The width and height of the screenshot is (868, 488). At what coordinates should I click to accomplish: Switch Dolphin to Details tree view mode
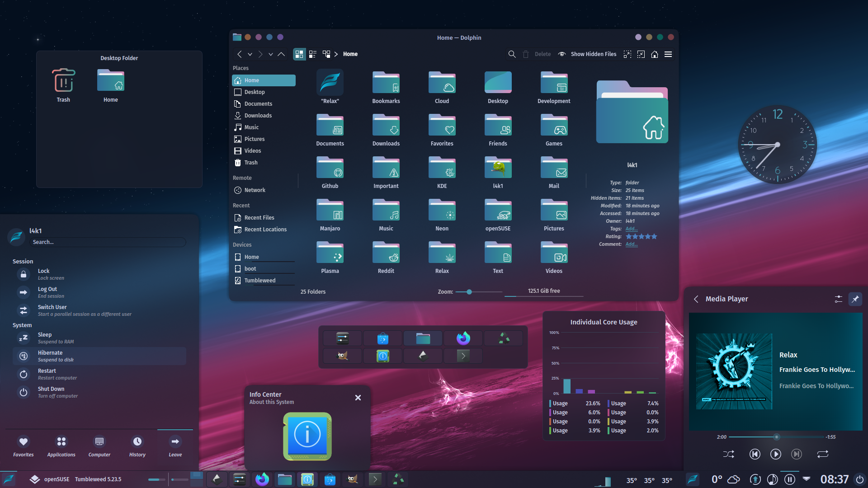326,54
